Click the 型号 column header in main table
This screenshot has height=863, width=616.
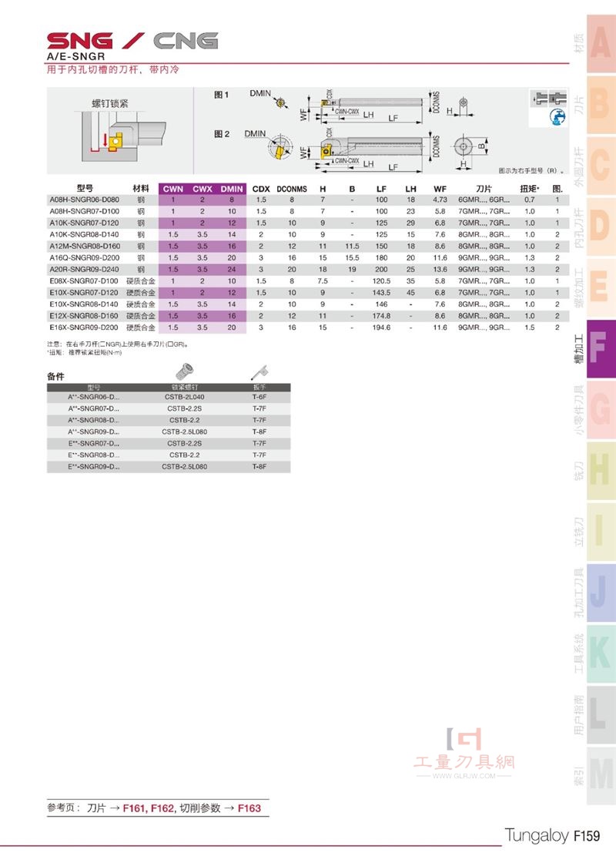click(x=85, y=188)
